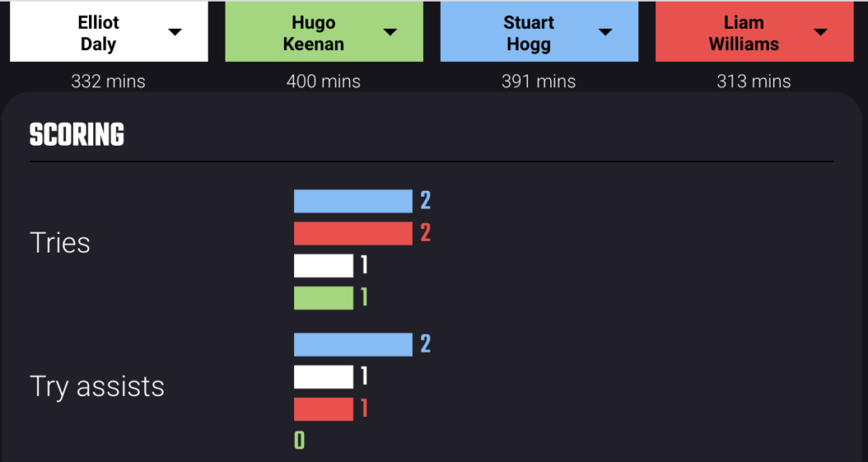This screenshot has width=868, height=462.
Task: Click the Tries stat label
Action: click(x=60, y=243)
